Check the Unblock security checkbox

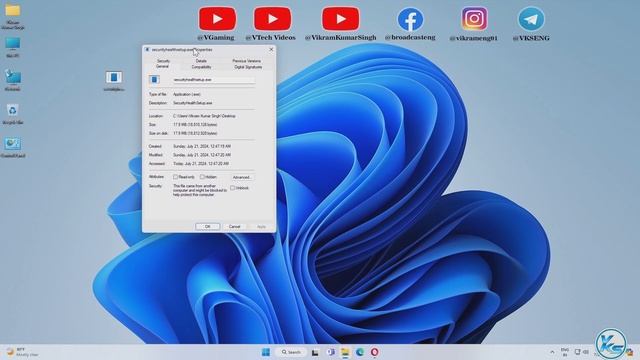(233, 188)
